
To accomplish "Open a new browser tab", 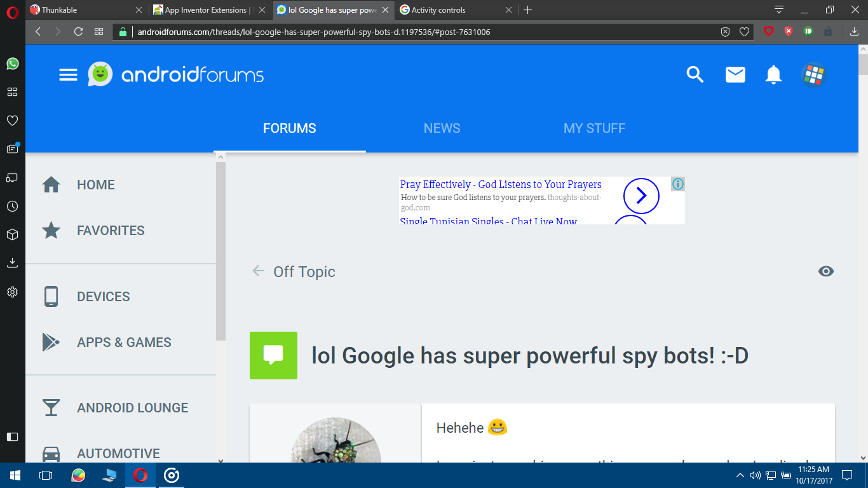I will click(x=527, y=10).
